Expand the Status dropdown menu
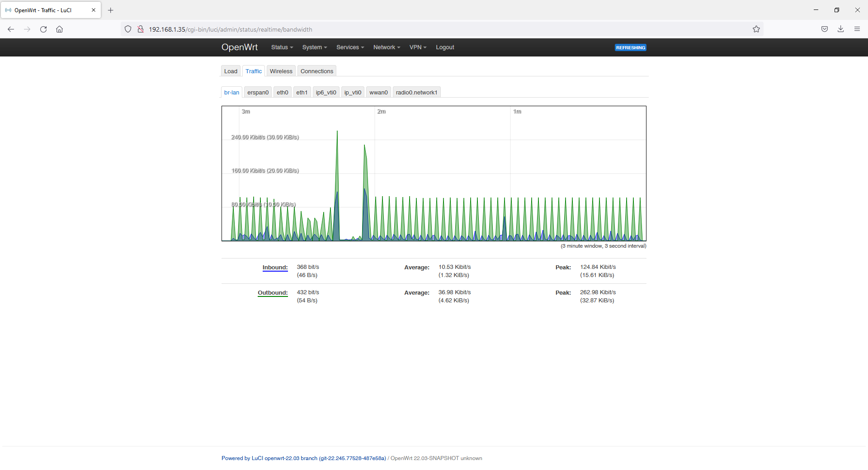The image size is (868, 470). (282, 47)
